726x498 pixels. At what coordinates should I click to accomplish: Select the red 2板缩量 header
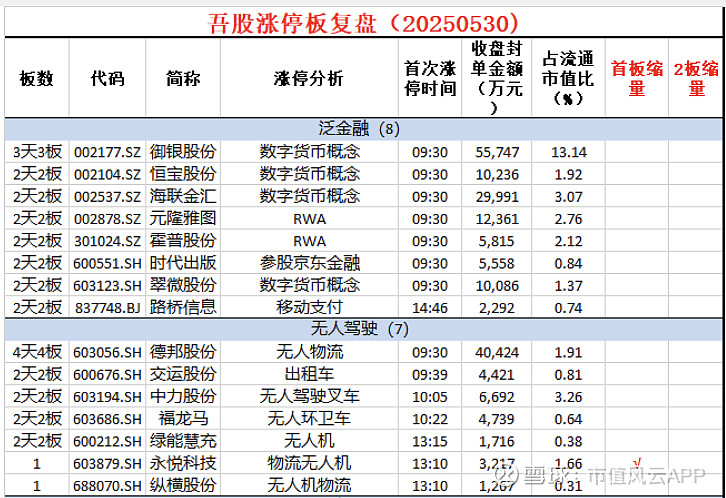pyautogui.click(x=696, y=78)
